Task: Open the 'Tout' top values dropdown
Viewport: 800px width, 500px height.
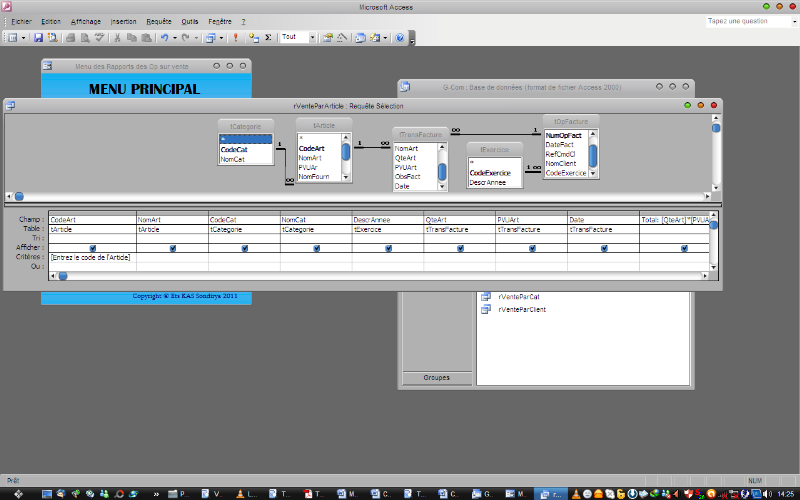Action: point(312,38)
